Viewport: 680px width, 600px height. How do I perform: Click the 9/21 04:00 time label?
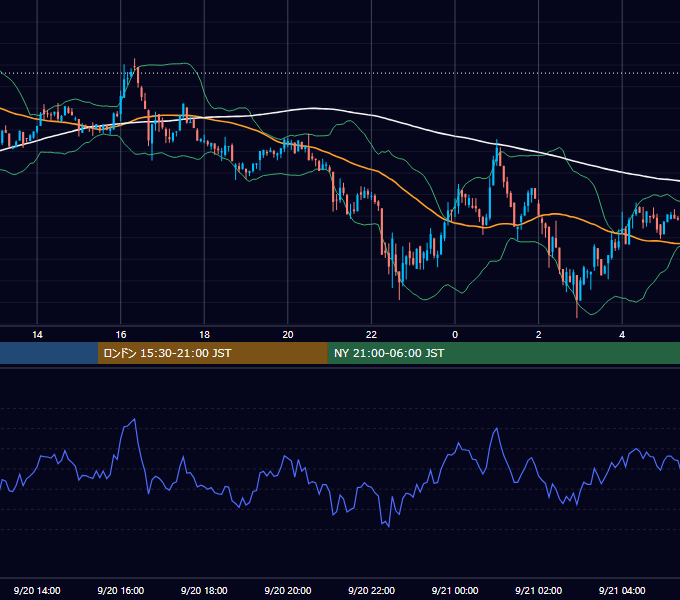[622, 590]
